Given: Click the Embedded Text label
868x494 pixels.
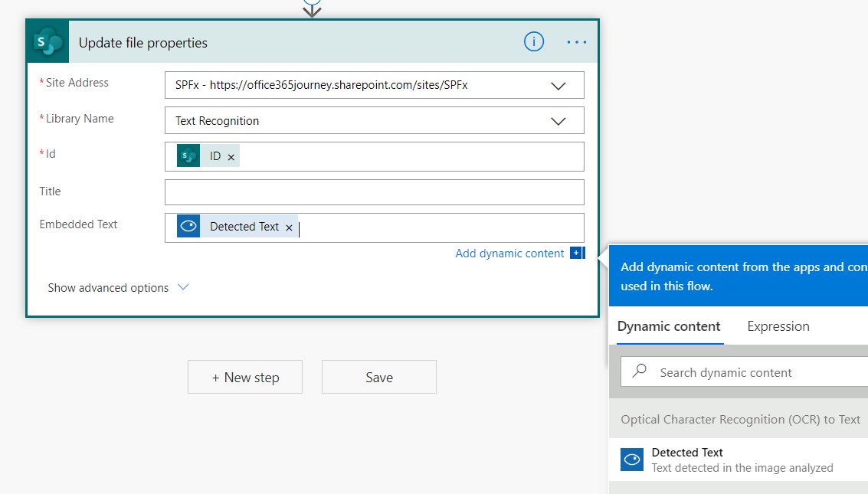Looking at the screenshot, I should coord(78,224).
